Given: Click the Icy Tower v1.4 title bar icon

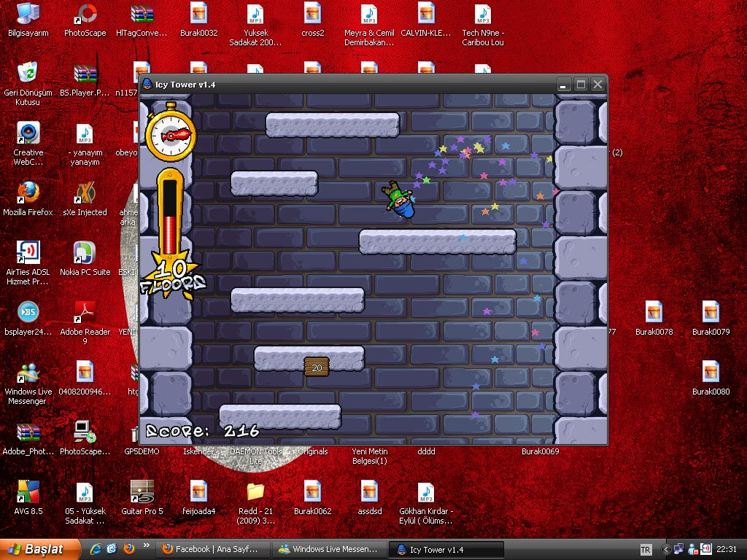Looking at the screenshot, I should 147,85.
